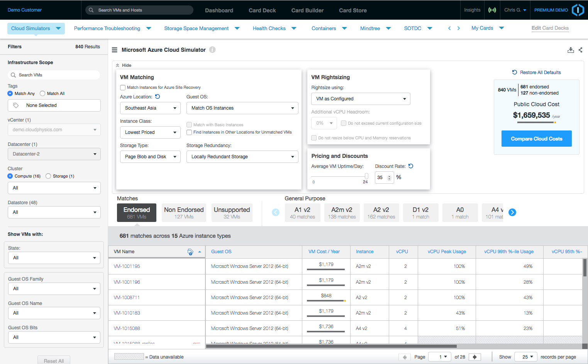This screenshot has height=364, width=588.
Task: Open the Azure Location dropdown showing Southeast Asia
Action: click(x=150, y=108)
